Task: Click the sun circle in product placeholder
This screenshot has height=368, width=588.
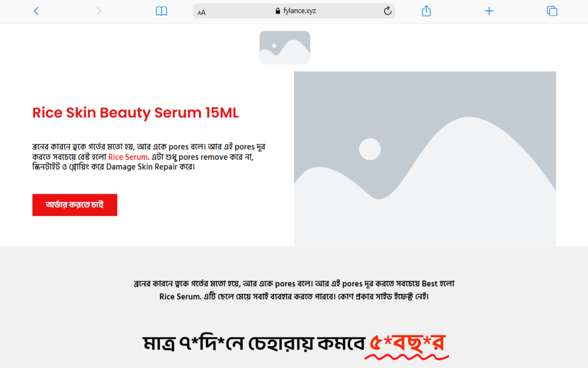Action: click(x=370, y=149)
